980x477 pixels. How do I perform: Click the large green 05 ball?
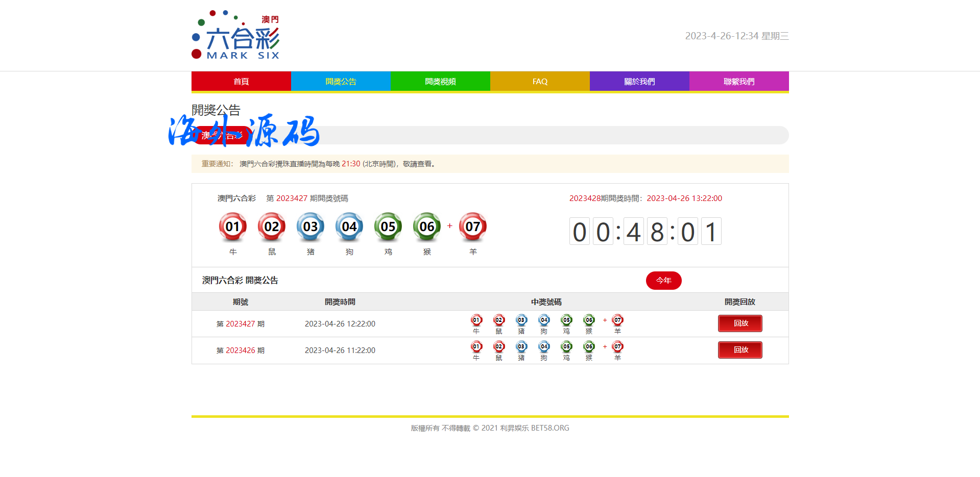(388, 227)
